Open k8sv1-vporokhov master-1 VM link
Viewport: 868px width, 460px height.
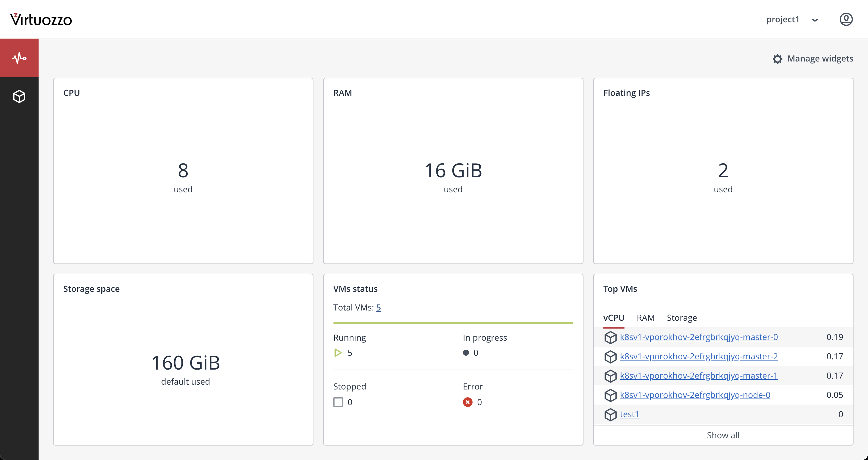[x=699, y=375]
